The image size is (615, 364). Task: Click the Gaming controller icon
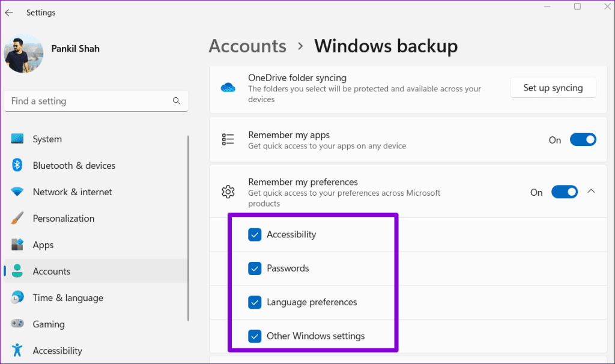17,324
